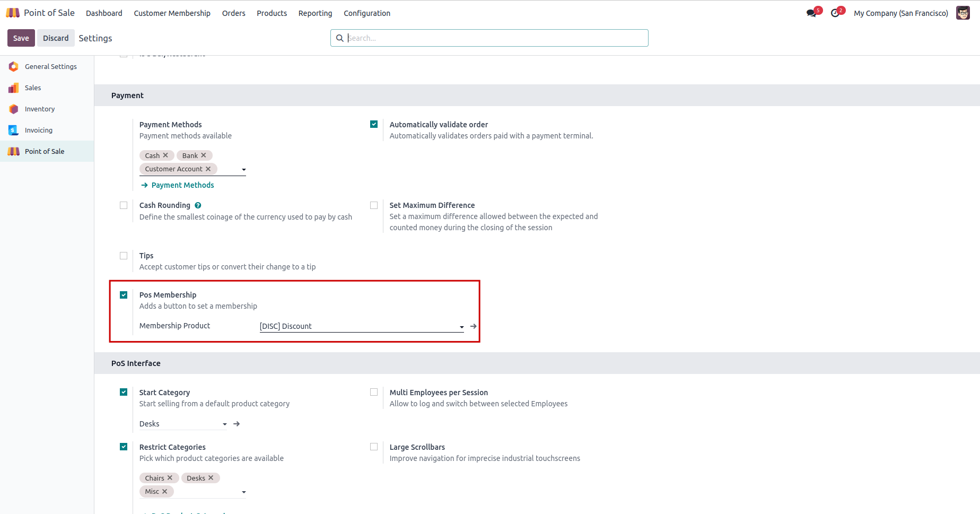Click the Point of Sale app icon

[x=13, y=13]
